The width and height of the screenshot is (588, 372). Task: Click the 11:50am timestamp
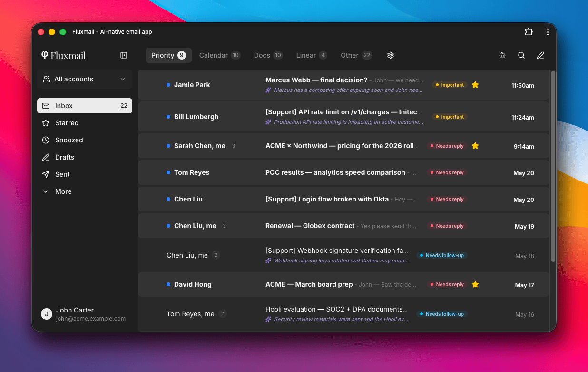click(x=523, y=85)
